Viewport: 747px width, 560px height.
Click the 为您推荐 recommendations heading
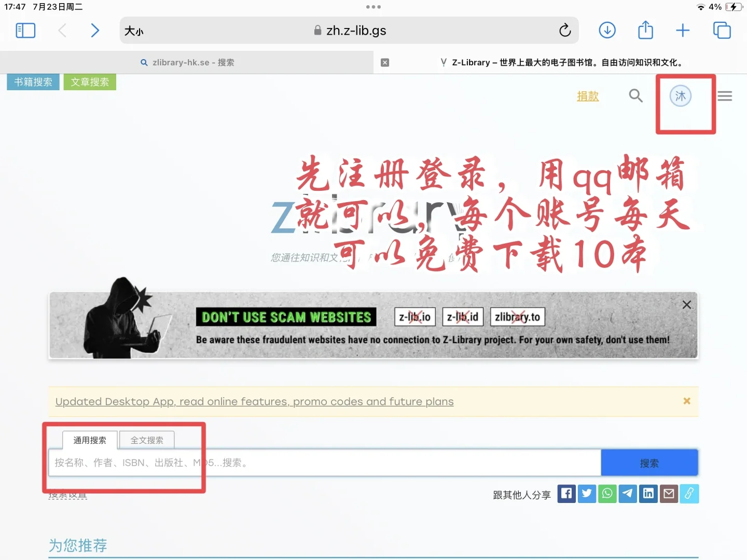pyautogui.click(x=78, y=545)
